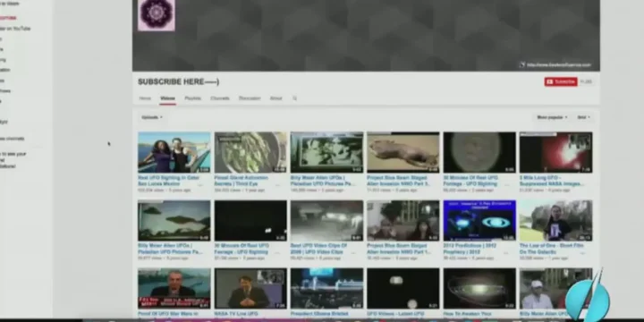
Task: Open the Most popular sort dropdown
Action: click(x=552, y=117)
